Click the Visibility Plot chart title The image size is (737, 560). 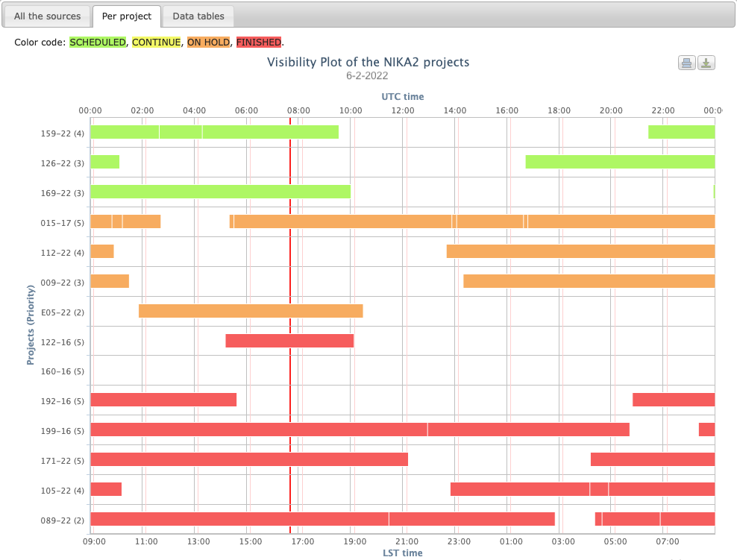[368, 62]
